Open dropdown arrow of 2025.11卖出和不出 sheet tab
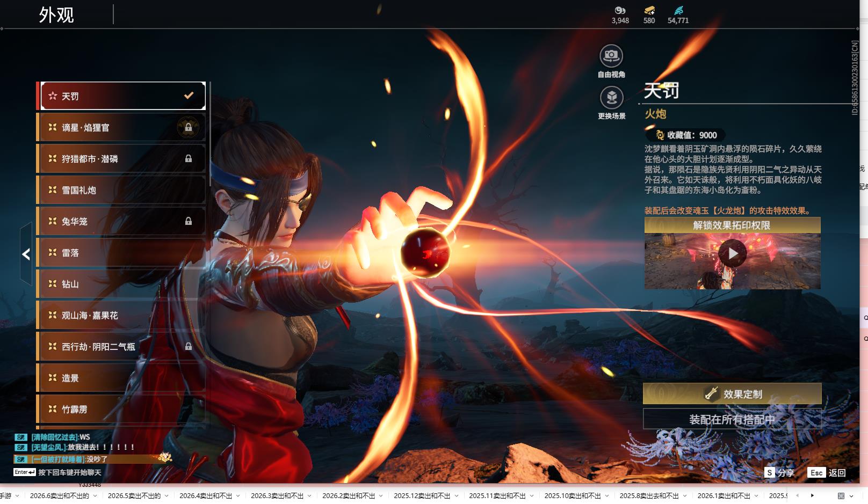 coord(532,496)
